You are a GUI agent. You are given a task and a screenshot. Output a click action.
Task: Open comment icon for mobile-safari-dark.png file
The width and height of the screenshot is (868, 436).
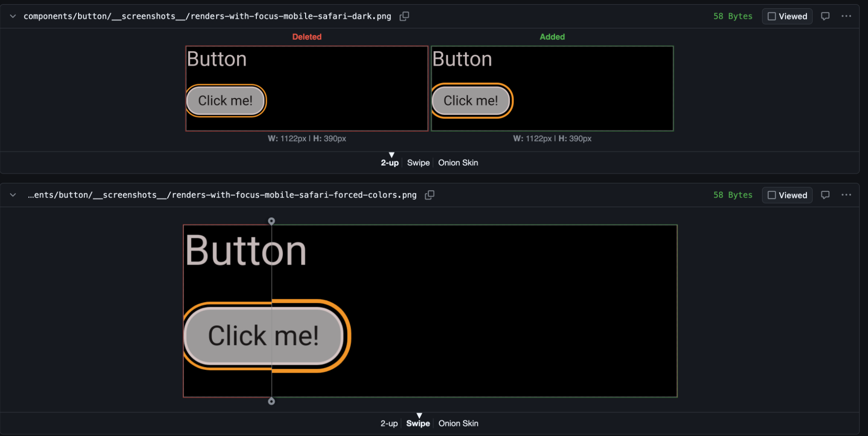pos(825,16)
